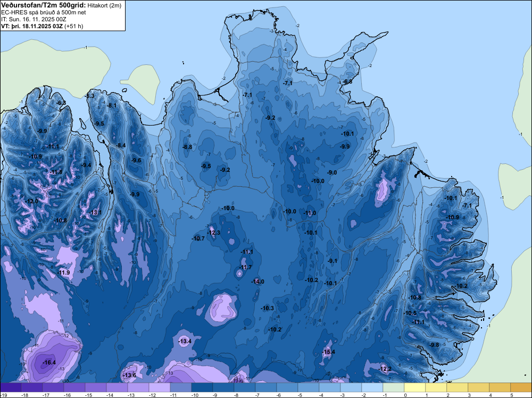Click the -9.0 temperature label
This screenshot has width=532, height=398.
click(x=332, y=173)
